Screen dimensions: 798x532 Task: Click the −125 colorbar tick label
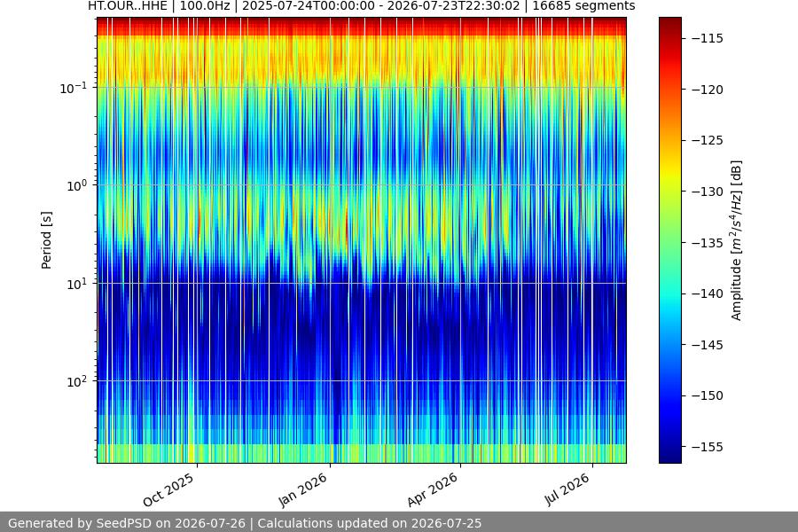[708, 140]
